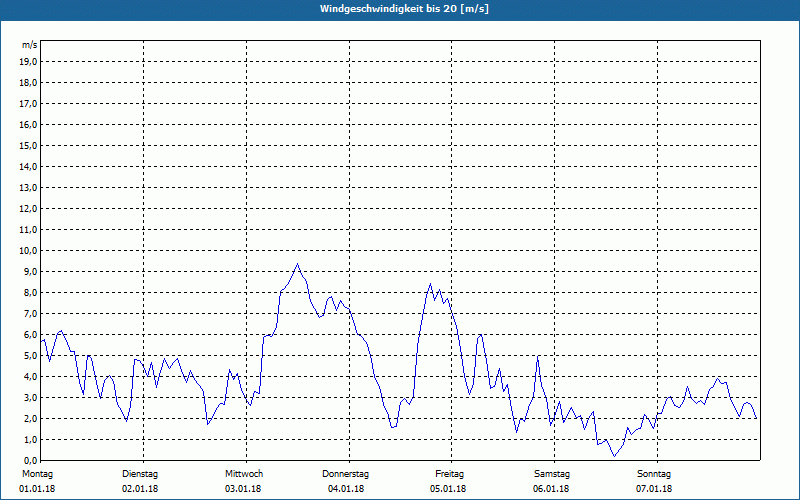The width and height of the screenshot is (800, 500).
Task: Pick the Samstag day label
Action: [x=552, y=473]
